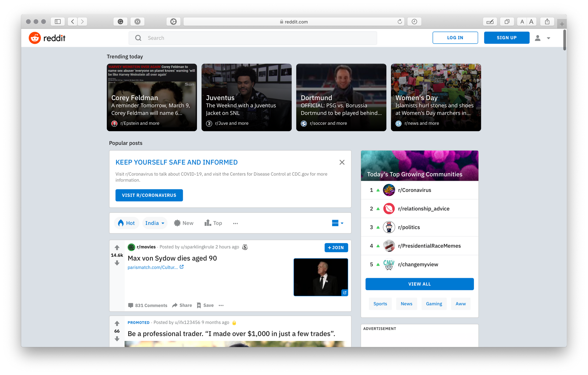Open the u/sparklingkrule user link
This screenshot has height=375, width=588.
coord(197,247)
